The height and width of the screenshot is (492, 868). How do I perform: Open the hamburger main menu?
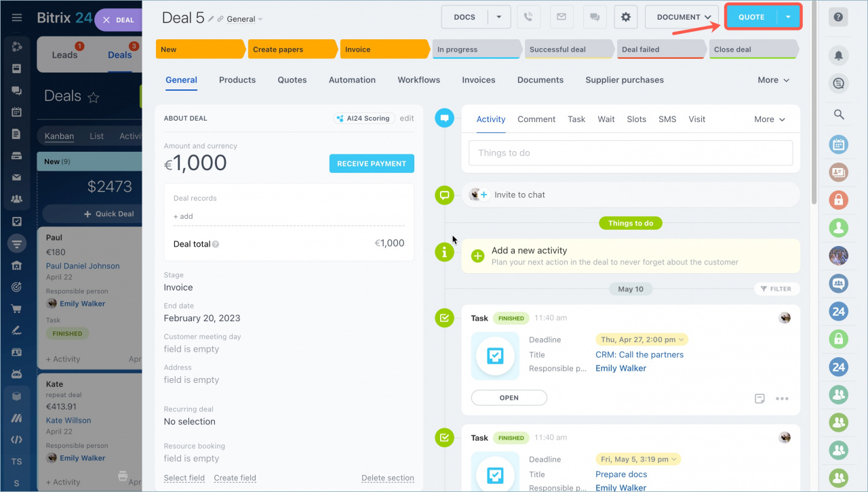point(17,18)
